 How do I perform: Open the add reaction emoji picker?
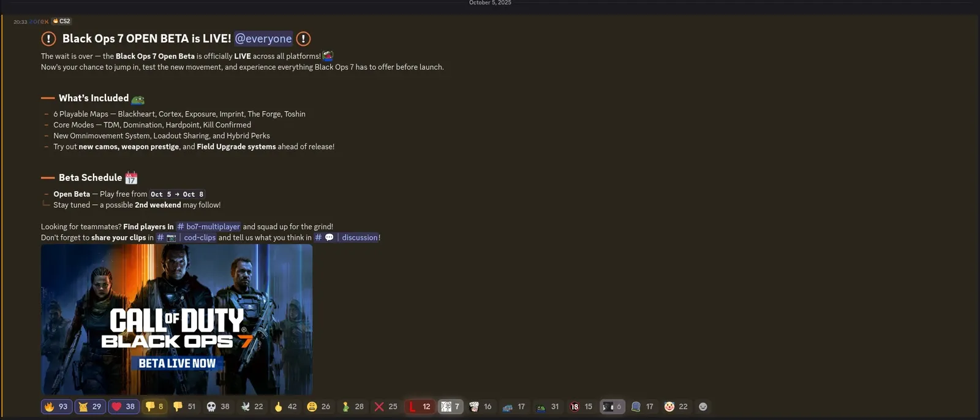pyautogui.click(x=703, y=407)
